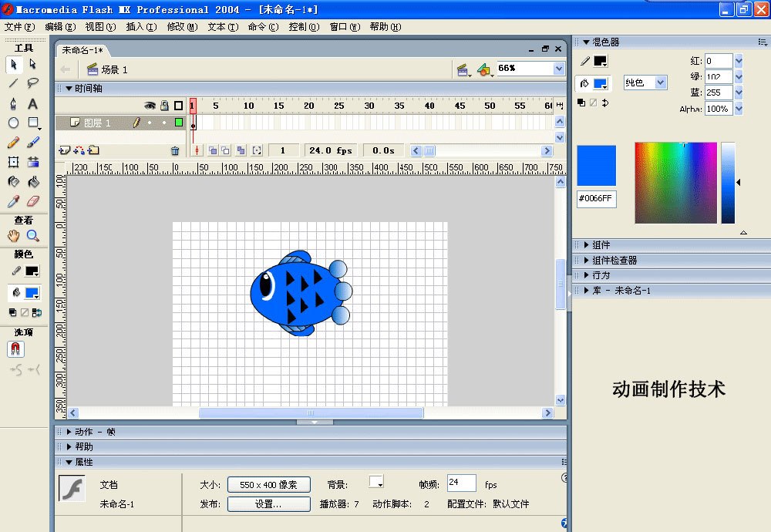Select the Lasso tool
This screenshot has width=771, height=532.
[x=33, y=83]
